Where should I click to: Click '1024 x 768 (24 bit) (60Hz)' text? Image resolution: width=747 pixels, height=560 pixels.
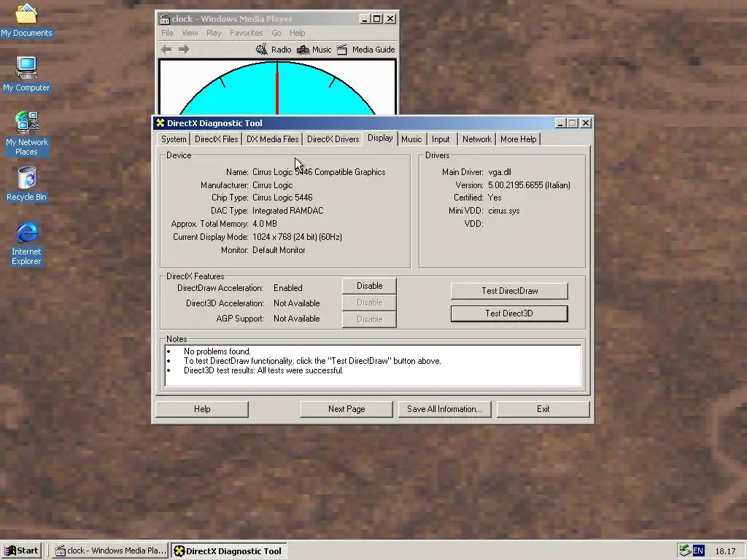point(297,237)
